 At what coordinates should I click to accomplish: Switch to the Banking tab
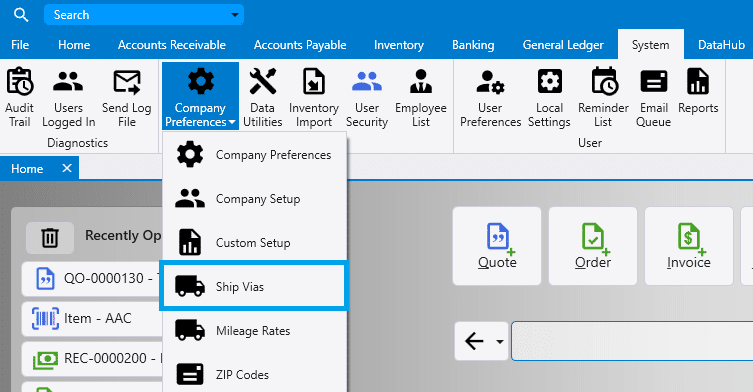click(473, 45)
